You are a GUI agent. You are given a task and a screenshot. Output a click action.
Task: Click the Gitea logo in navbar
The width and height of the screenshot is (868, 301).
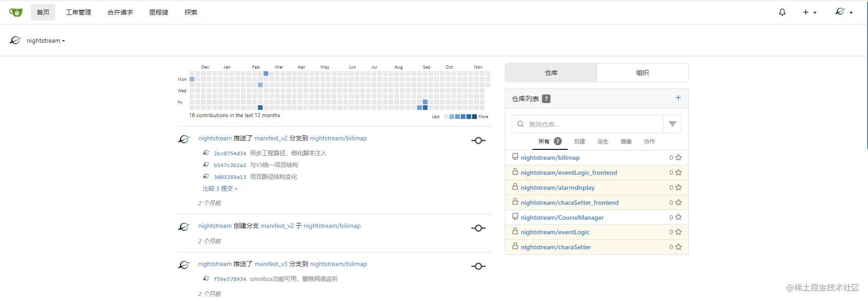(16, 12)
